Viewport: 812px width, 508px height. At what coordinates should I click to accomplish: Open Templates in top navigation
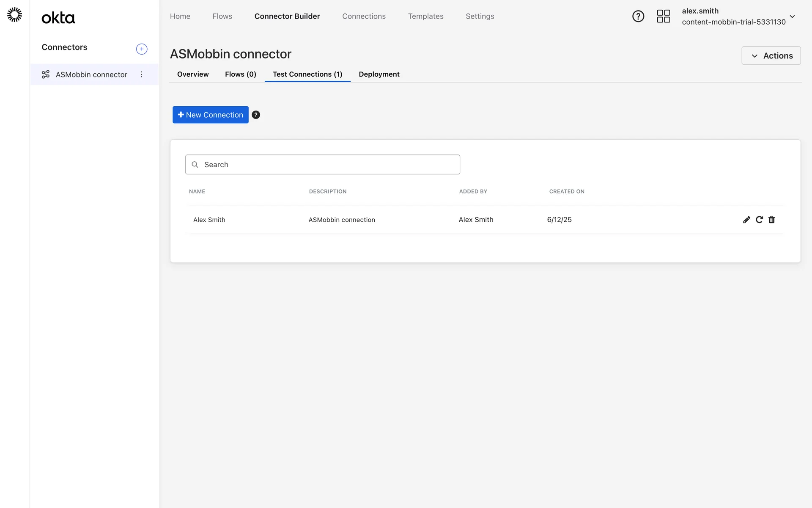pos(425,17)
